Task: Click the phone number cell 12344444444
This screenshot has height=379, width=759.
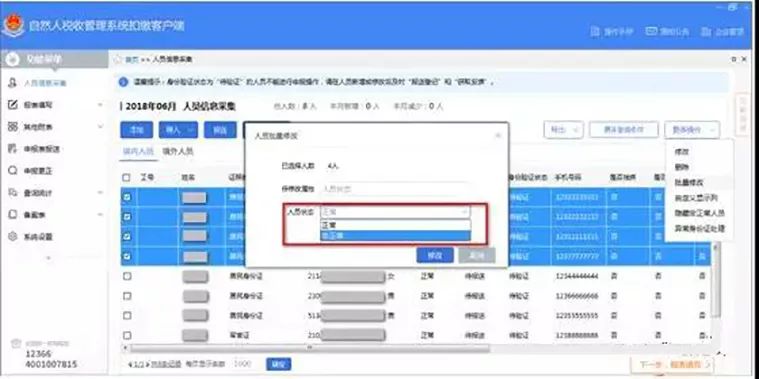Action: (x=577, y=276)
